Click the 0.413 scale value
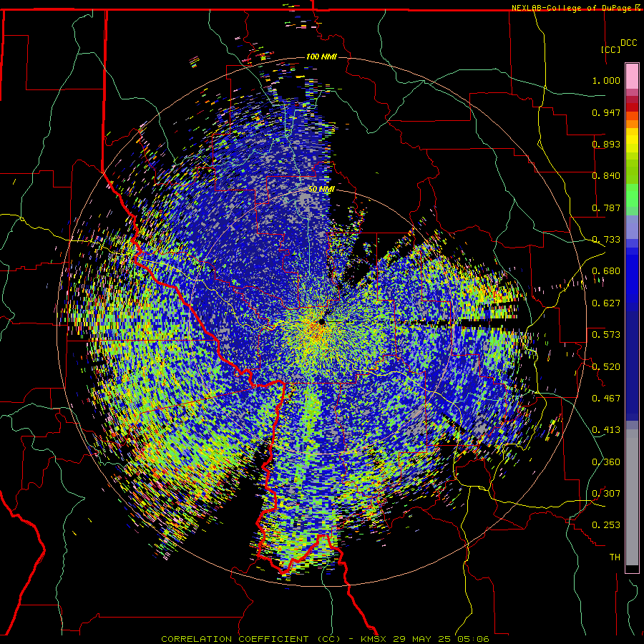 tap(606, 430)
